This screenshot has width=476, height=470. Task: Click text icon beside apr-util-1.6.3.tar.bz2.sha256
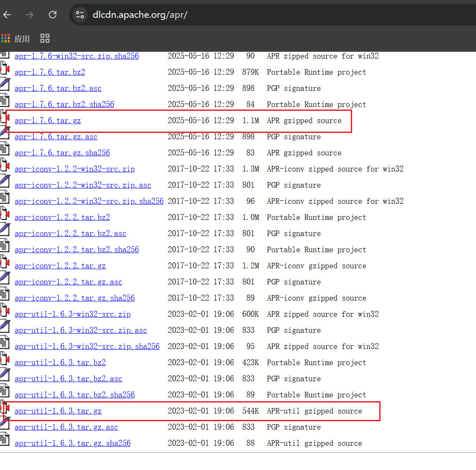tap(5, 391)
